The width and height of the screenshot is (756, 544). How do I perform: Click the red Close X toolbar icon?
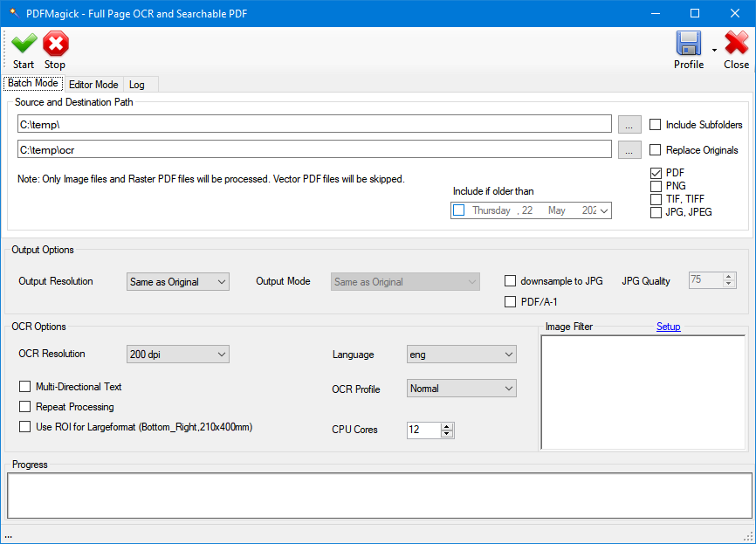[736, 44]
